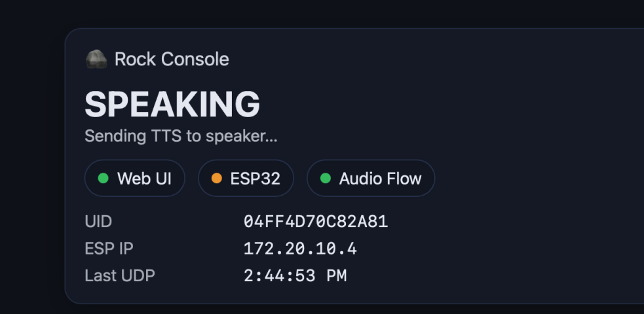Click the 'Audio Flow' text inside its badge
Viewport: 644px width, 314px height.
[x=380, y=179]
